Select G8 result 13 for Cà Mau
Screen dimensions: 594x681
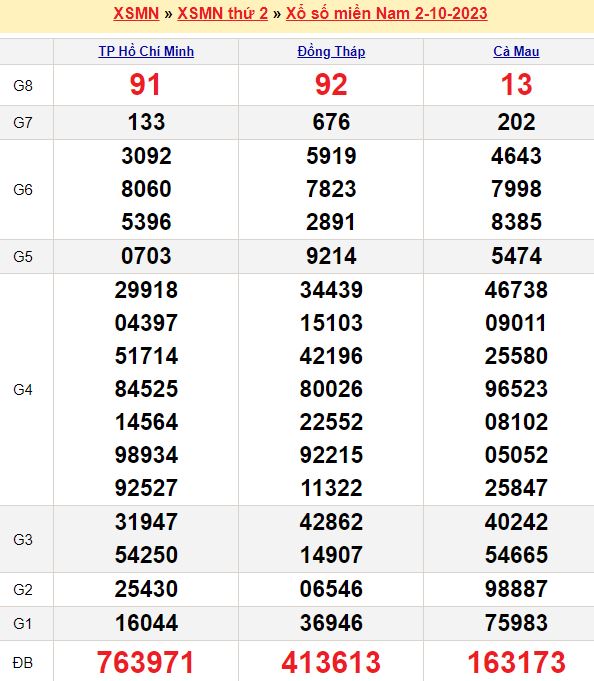tap(516, 85)
